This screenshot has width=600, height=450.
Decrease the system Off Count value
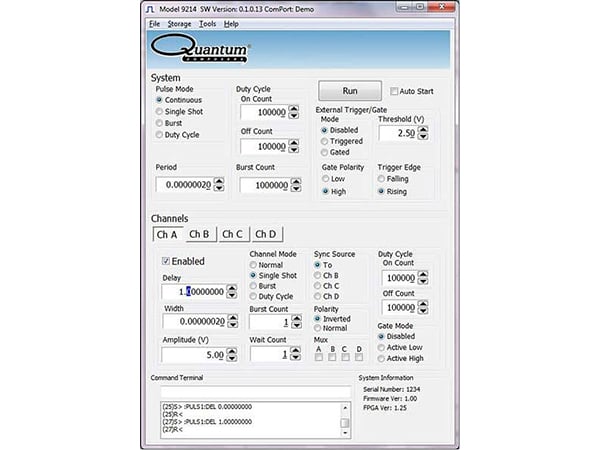[x=293, y=150]
